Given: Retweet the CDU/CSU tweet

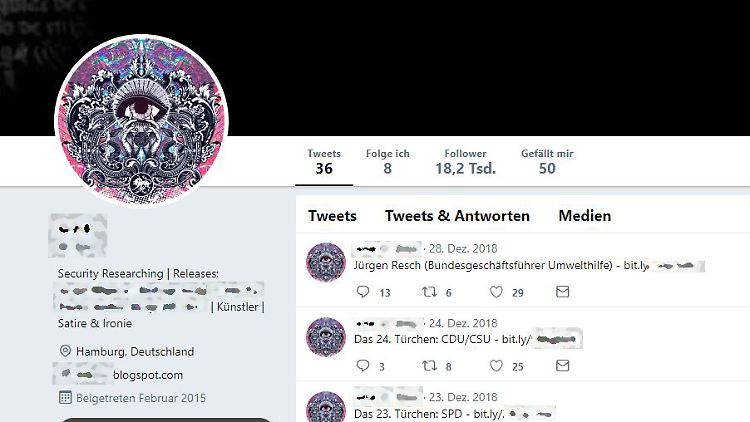Looking at the screenshot, I should (429, 366).
